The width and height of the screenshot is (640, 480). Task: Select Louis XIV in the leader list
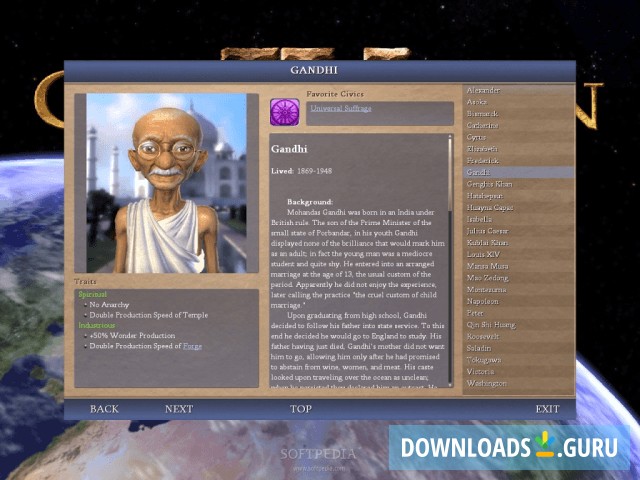pyautogui.click(x=518, y=254)
